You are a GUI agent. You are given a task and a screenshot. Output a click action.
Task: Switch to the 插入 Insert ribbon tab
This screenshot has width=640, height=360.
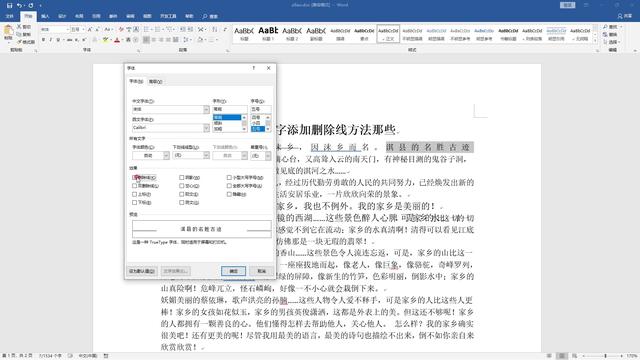45,16
